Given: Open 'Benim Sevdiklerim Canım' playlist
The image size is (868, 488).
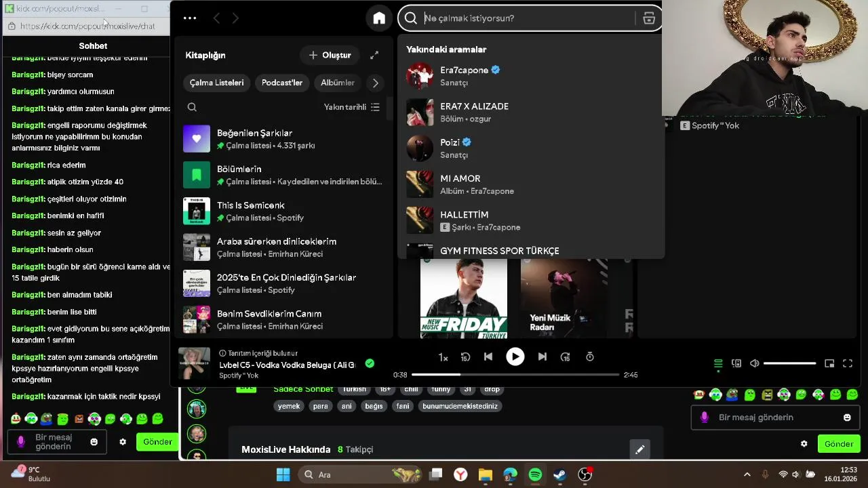Looking at the screenshot, I should tap(282, 319).
